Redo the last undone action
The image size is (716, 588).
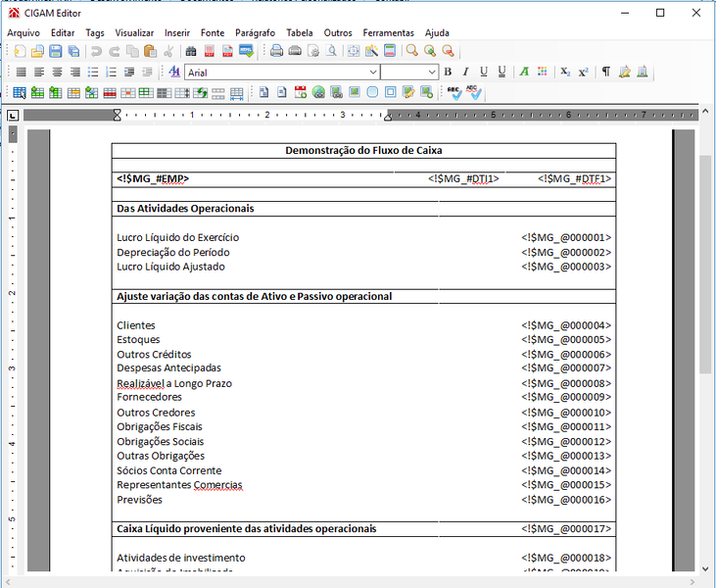(x=115, y=51)
